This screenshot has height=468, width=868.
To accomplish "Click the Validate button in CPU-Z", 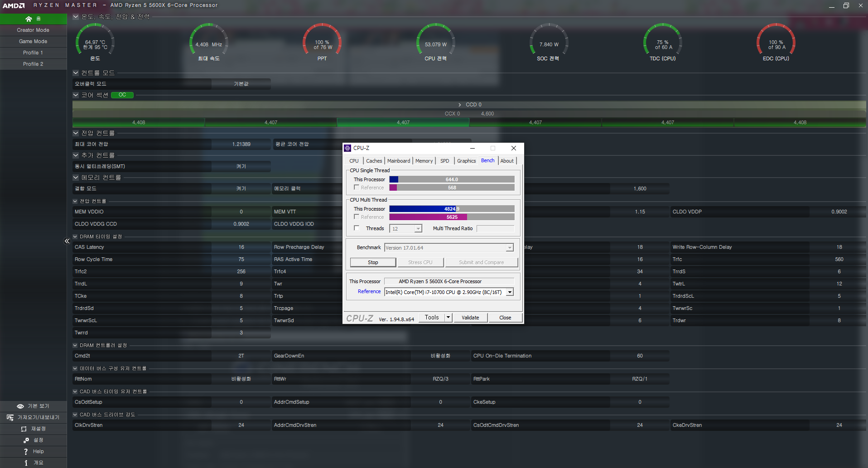I will [470, 318].
